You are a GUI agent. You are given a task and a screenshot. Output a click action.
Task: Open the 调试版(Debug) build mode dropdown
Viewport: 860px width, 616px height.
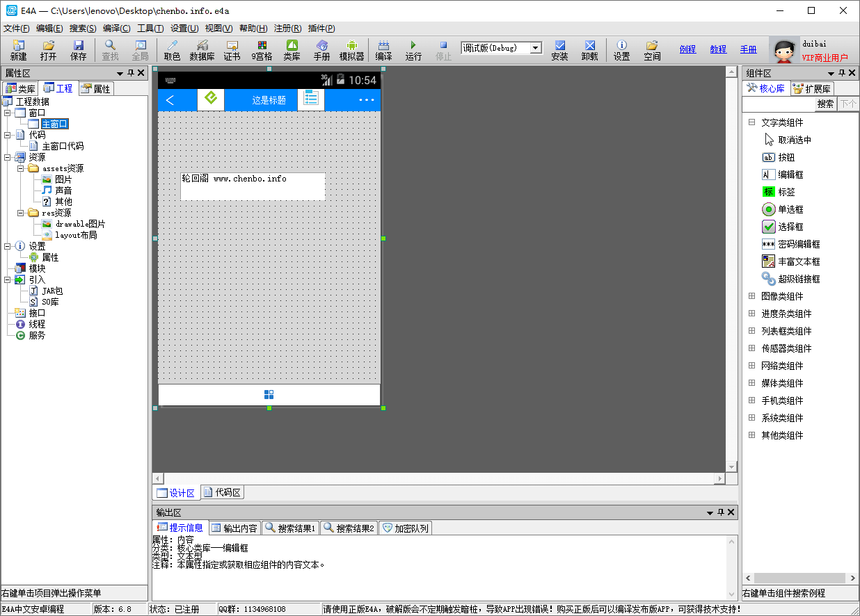pyautogui.click(x=535, y=48)
